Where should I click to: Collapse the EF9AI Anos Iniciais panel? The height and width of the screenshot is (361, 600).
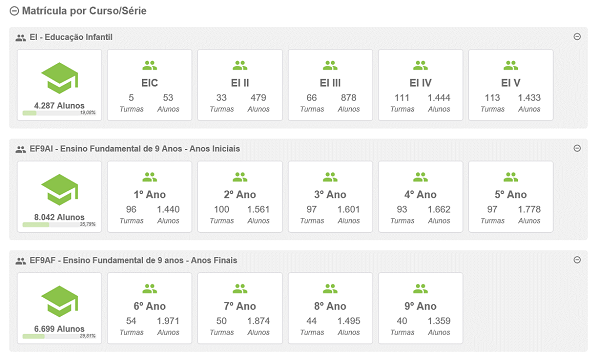pyautogui.click(x=577, y=149)
